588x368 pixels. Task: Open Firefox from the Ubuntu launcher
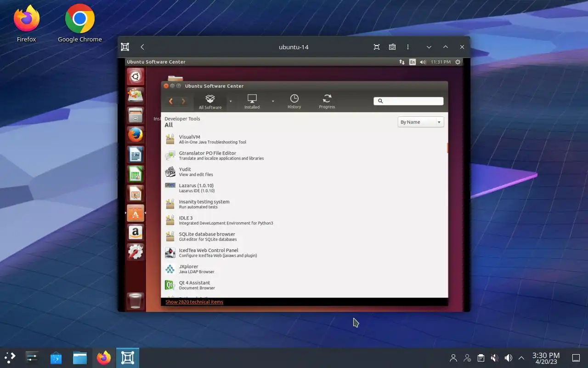click(135, 135)
